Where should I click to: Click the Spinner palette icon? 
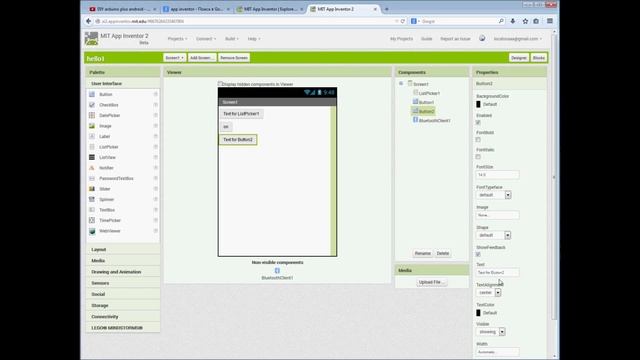tap(92, 199)
